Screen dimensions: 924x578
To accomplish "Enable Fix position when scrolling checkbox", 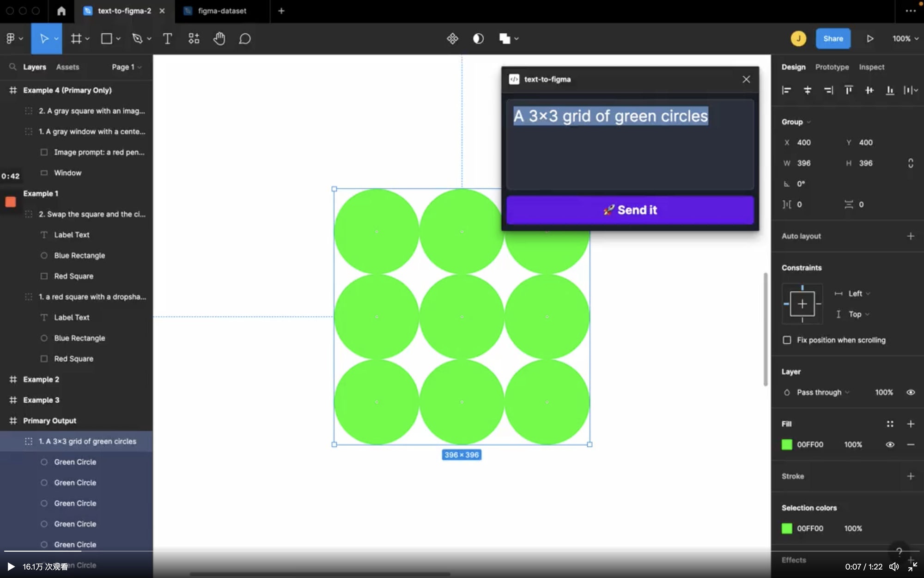I will click(x=787, y=340).
